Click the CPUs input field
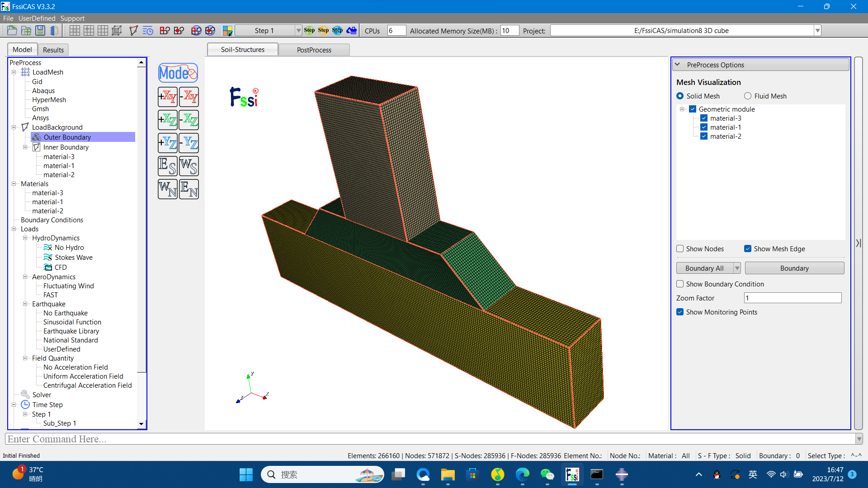Viewport: 868px width, 488px height. (396, 30)
